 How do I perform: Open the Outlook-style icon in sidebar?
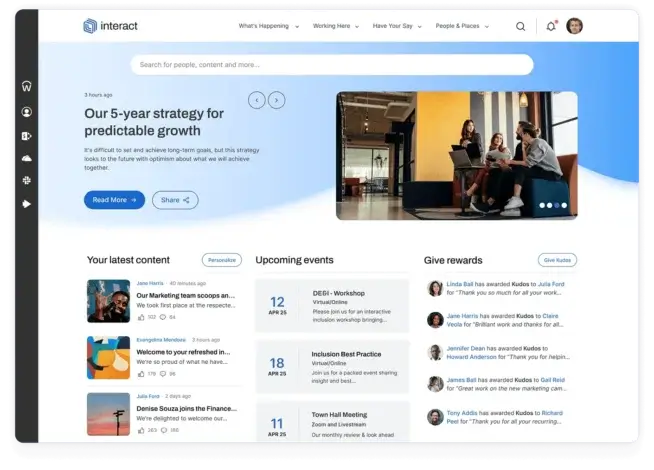[27, 136]
